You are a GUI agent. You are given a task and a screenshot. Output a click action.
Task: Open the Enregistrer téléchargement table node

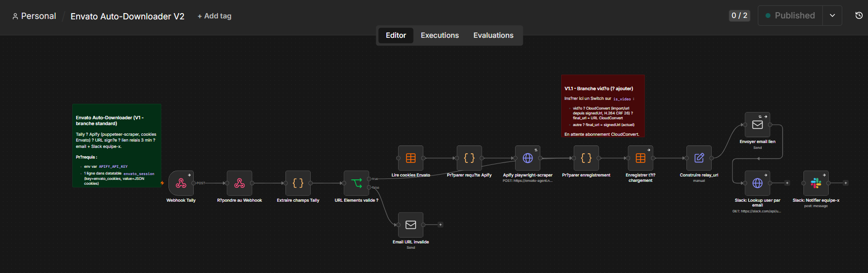click(x=640, y=158)
